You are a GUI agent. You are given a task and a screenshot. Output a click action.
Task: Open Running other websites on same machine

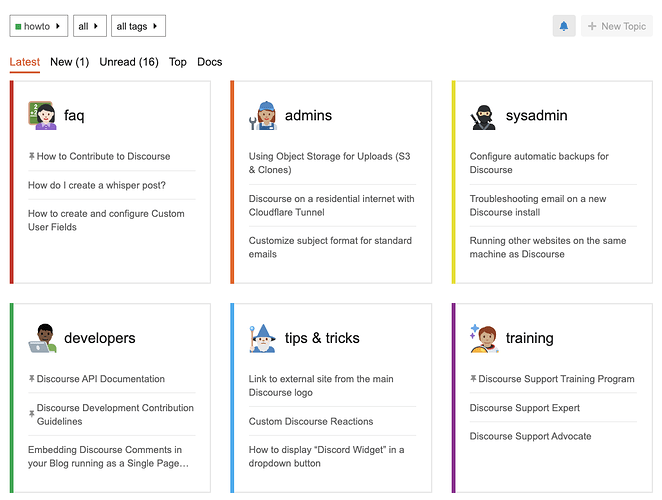[548, 247]
